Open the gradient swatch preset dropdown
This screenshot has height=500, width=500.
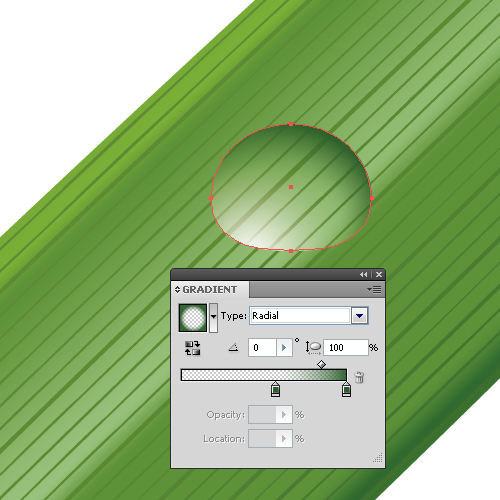click(213, 318)
